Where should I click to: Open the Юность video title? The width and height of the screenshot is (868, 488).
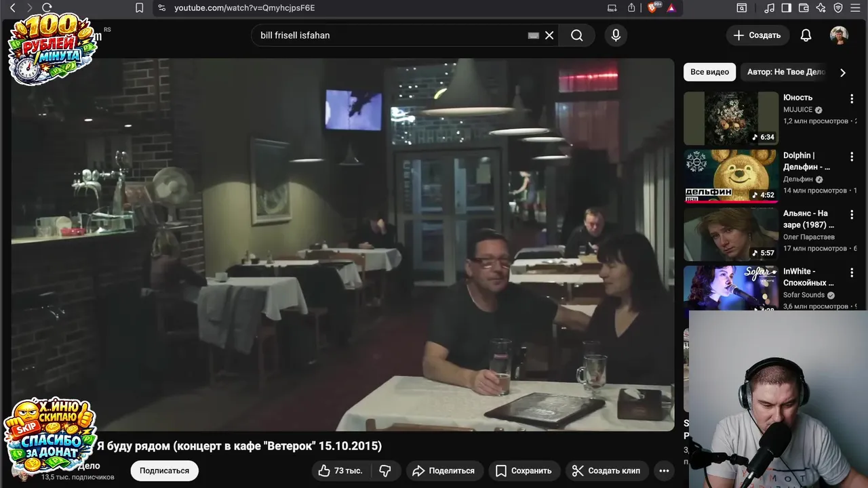[797, 98]
